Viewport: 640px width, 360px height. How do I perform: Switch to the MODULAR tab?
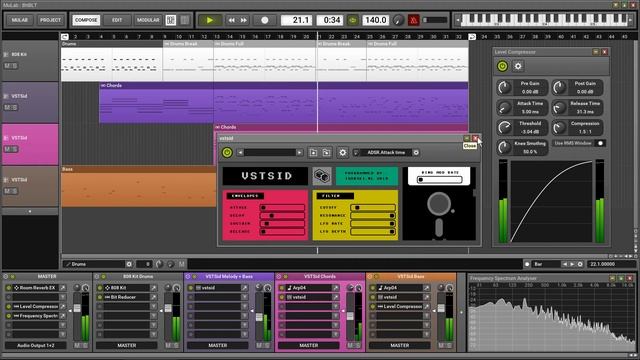[148, 20]
